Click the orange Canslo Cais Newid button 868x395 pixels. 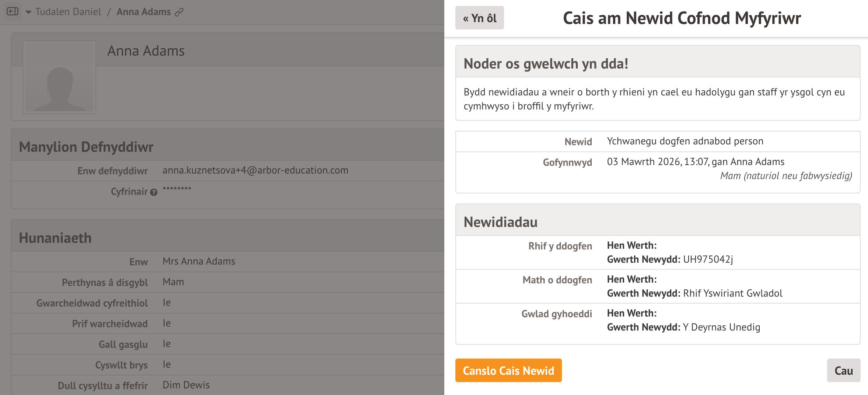(x=508, y=370)
